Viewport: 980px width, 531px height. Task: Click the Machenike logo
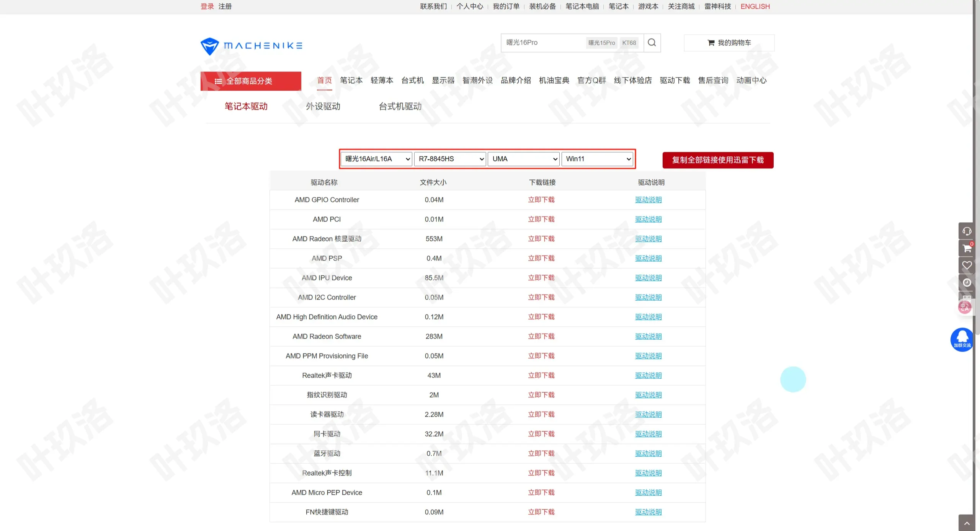click(x=252, y=46)
